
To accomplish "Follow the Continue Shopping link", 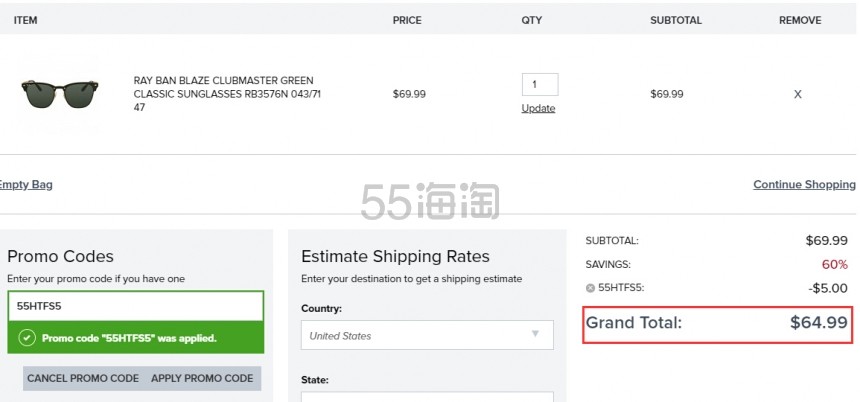I will click(803, 184).
